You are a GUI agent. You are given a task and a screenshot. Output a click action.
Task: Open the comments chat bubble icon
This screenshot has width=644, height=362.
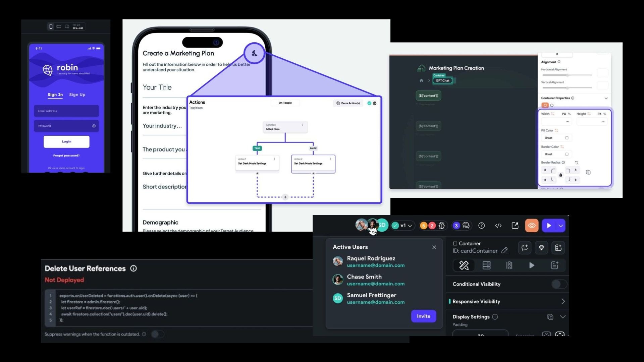coord(466,226)
